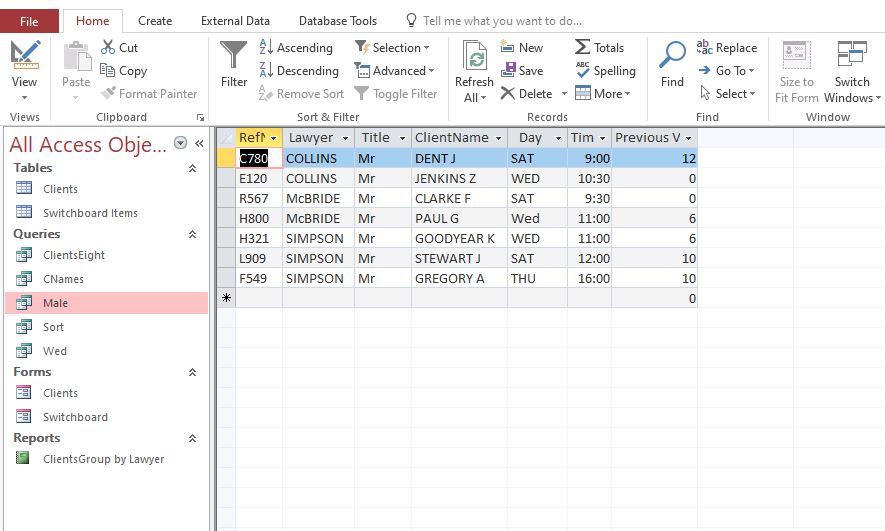The height and width of the screenshot is (531, 885).
Task: Insert Totals row in datasheet
Action: [x=599, y=47]
